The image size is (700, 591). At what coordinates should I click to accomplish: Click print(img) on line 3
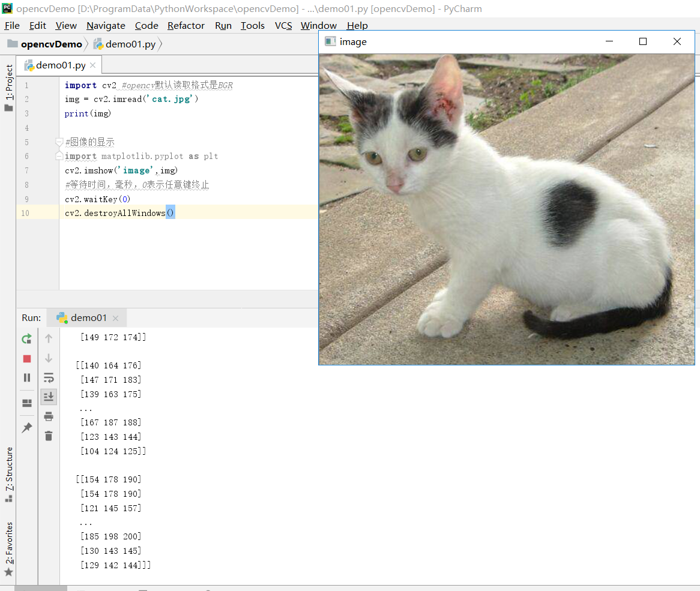(88, 113)
